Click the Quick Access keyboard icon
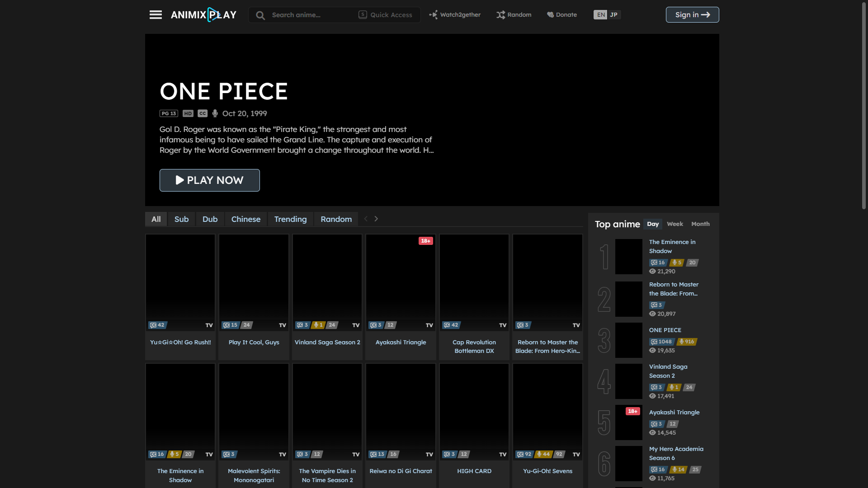Image resolution: width=868 pixels, height=488 pixels. tap(362, 14)
